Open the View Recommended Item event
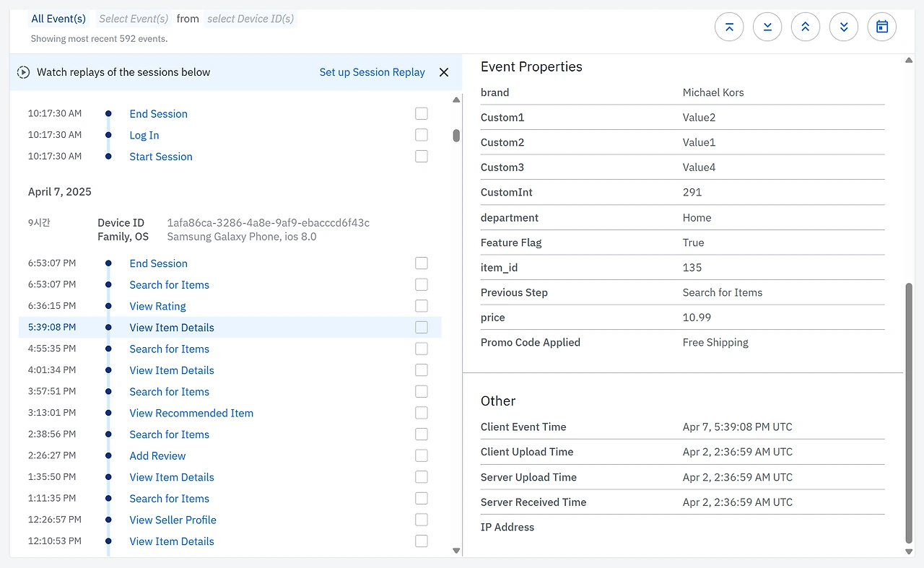 [x=191, y=414]
